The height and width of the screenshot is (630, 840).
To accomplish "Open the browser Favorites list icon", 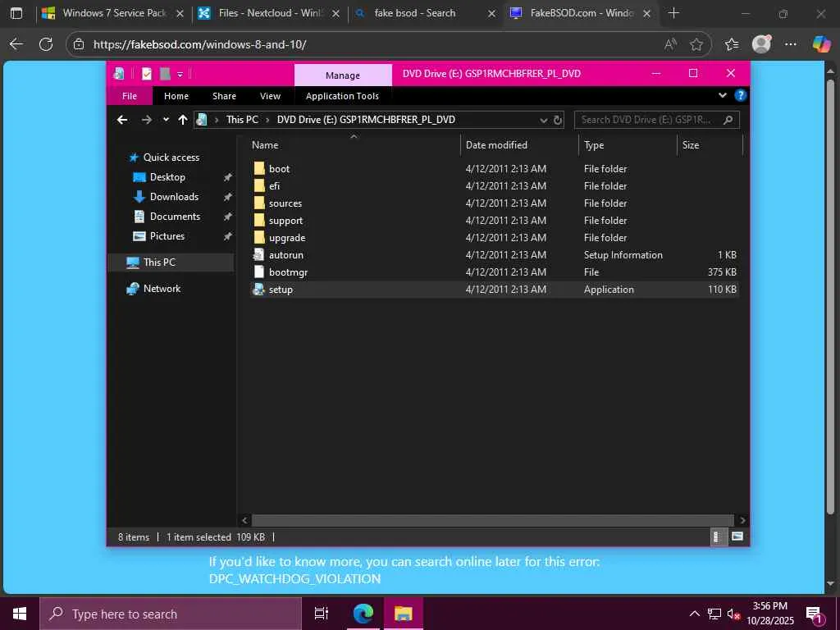I will (x=731, y=44).
